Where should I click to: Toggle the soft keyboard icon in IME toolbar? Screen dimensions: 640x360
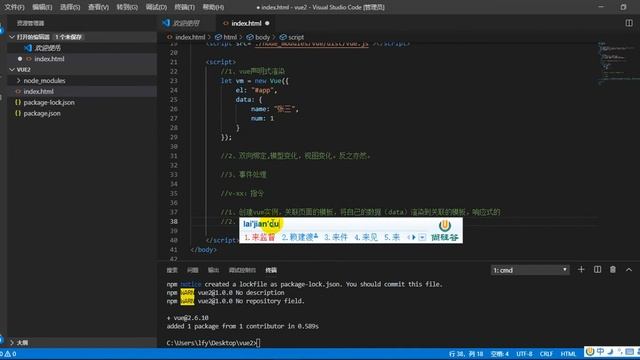coord(629,351)
